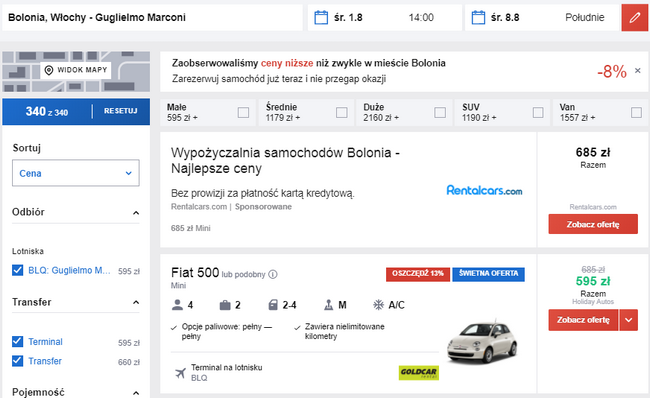Open the info icon next to Fiat 500
Screen dimensions: 650x398
273,274
